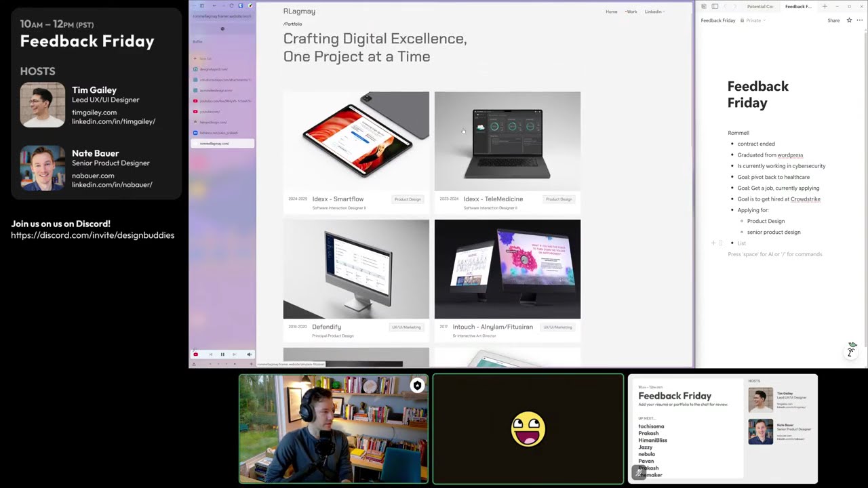Open the LinkedIn dropdown in portfolio navigation
The height and width of the screenshot is (488, 868).
coord(654,12)
